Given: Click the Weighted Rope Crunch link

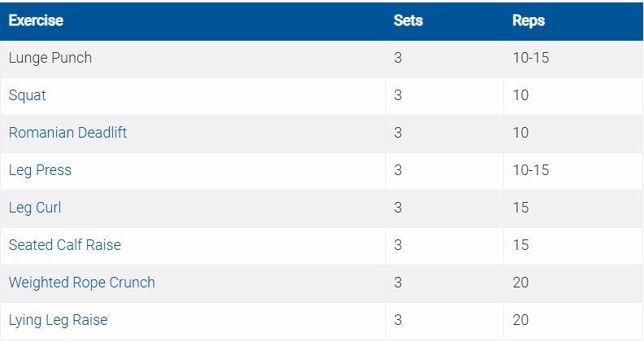Looking at the screenshot, I should point(82,283).
